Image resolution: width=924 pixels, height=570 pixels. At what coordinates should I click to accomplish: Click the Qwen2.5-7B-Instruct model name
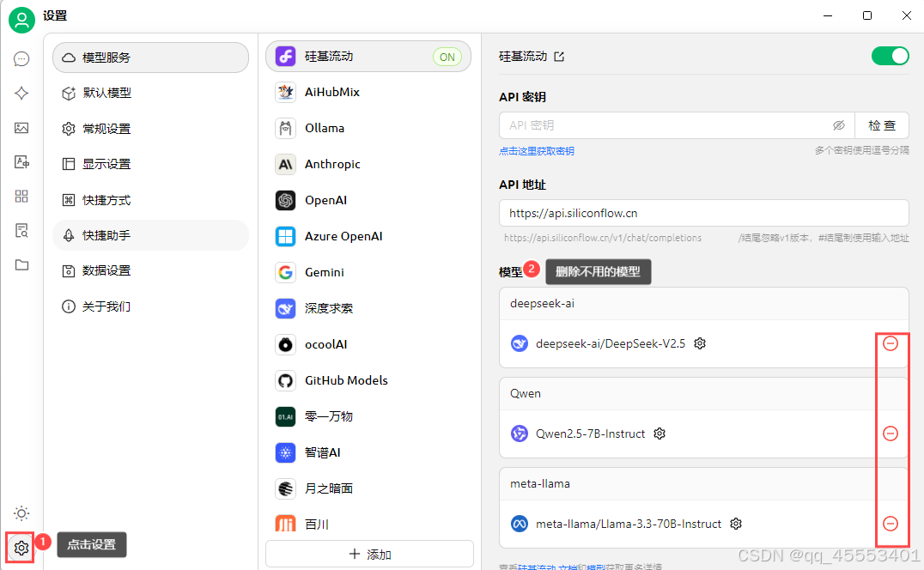click(590, 434)
